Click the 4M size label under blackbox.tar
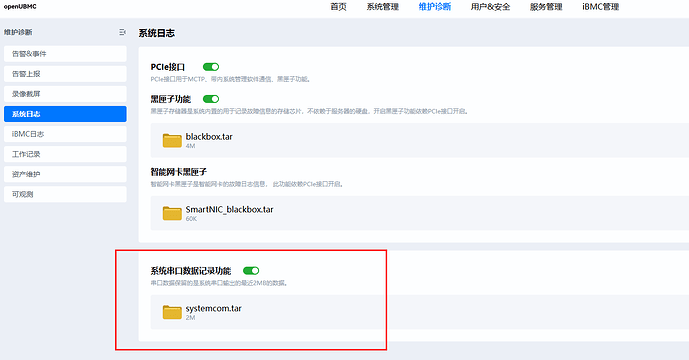This screenshot has height=360, width=689. (190, 146)
